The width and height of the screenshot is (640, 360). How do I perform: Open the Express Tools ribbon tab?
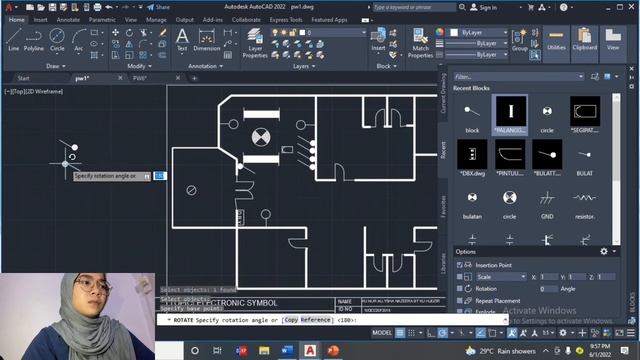pos(286,20)
